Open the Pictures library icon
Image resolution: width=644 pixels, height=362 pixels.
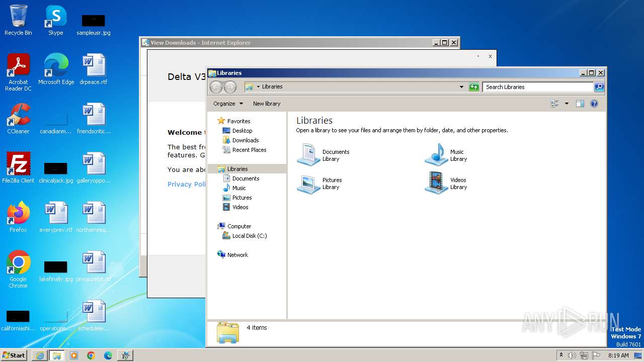click(308, 184)
